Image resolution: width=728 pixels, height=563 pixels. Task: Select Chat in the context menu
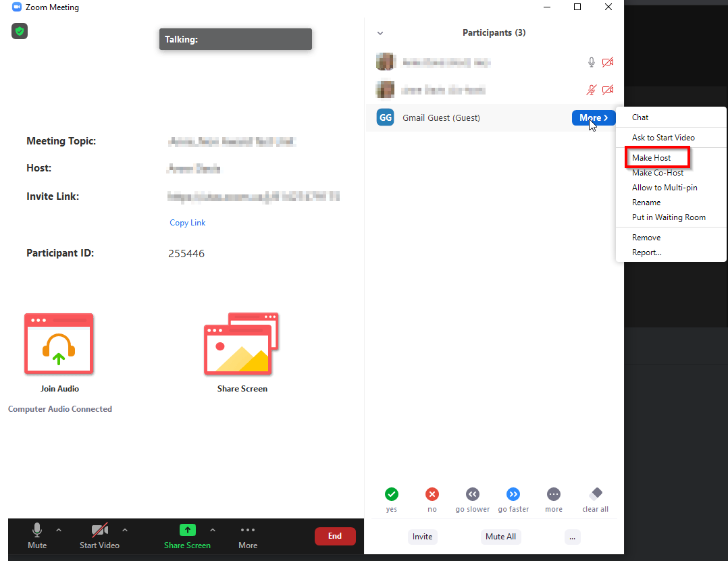(x=671, y=117)
